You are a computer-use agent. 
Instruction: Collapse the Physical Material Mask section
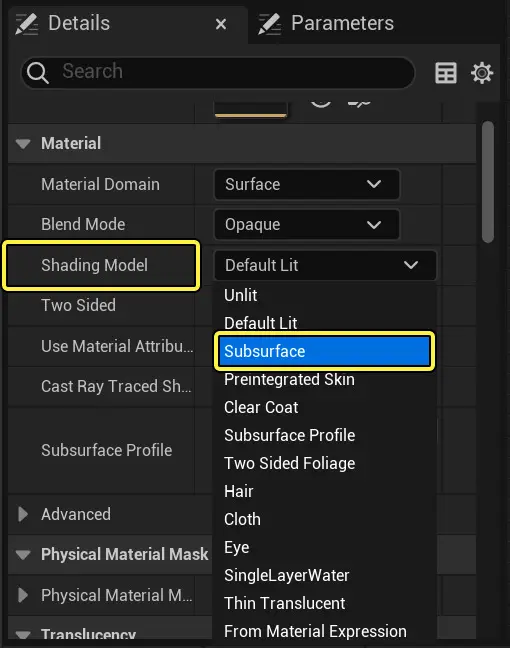click(x=23, y=555)
